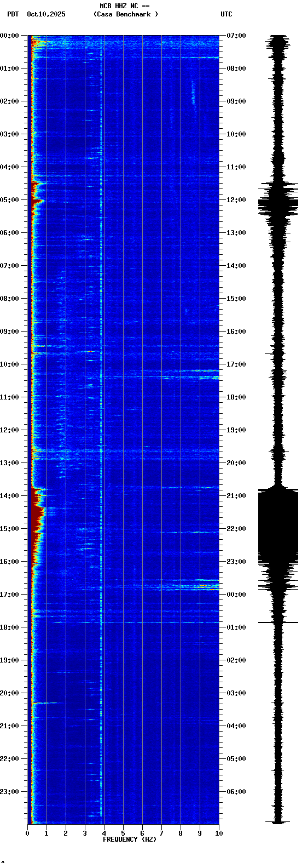Click the "14:00" label on the UTC axis
The image size is (302, 868).
[236, 266]
